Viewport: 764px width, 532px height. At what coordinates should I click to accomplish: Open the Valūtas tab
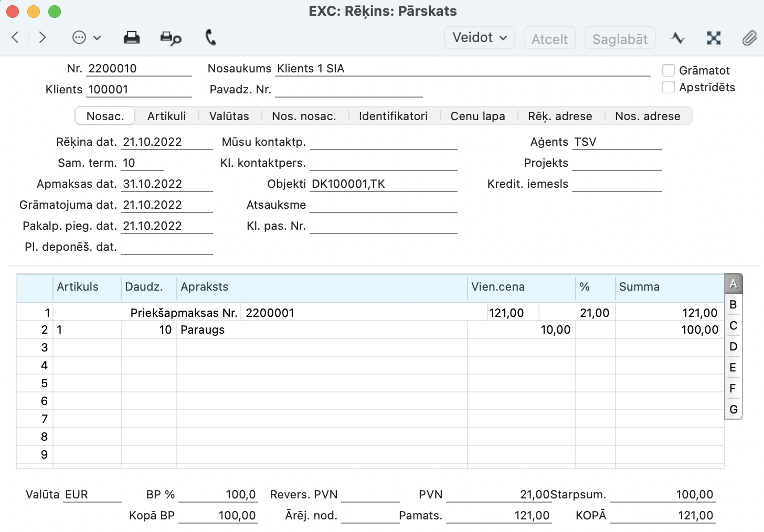pyautogui.click(x=229, y=116)
